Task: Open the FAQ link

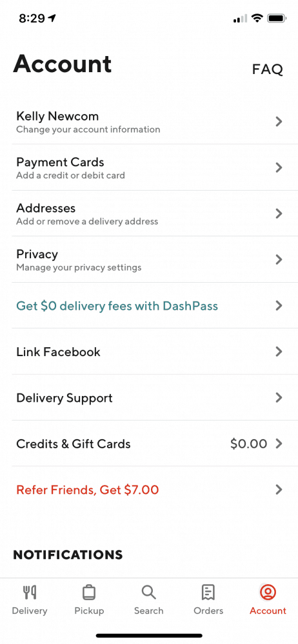Action: coord(268,70)
